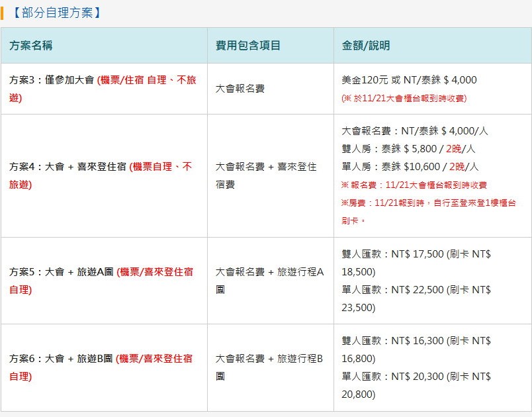Screen dimensions: 532x417
Task: Click the red ※房費 card payment note
Action: pos(427,203)
